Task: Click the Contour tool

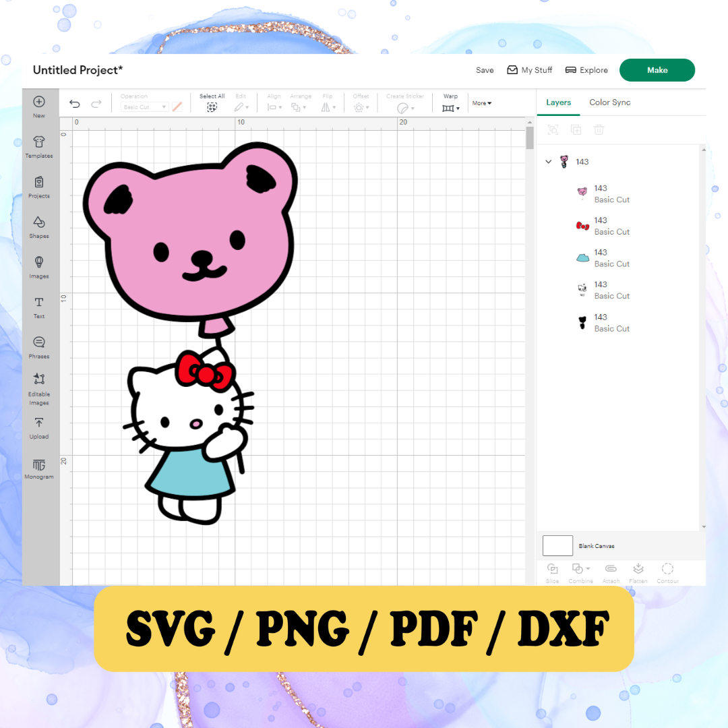Action: (667, 573)
